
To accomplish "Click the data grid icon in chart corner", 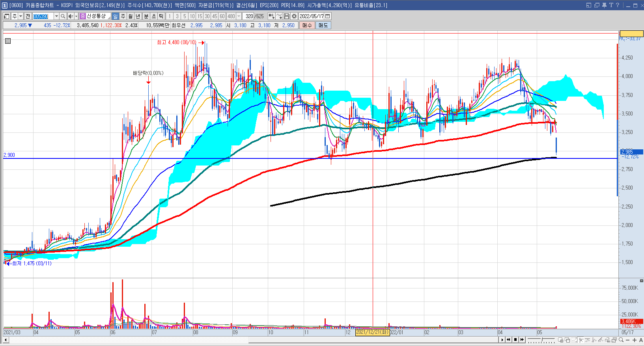I will (8, 41).
